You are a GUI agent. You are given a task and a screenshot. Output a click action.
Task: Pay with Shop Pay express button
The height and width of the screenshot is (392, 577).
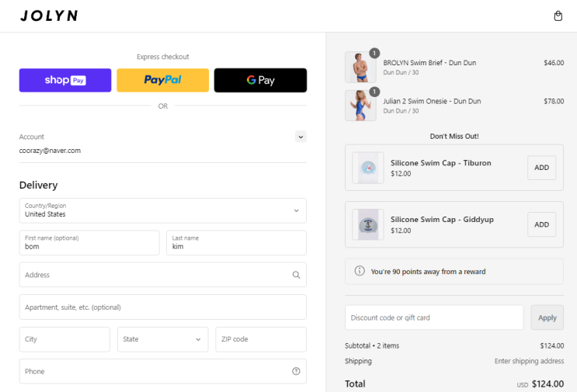(65, 80)
